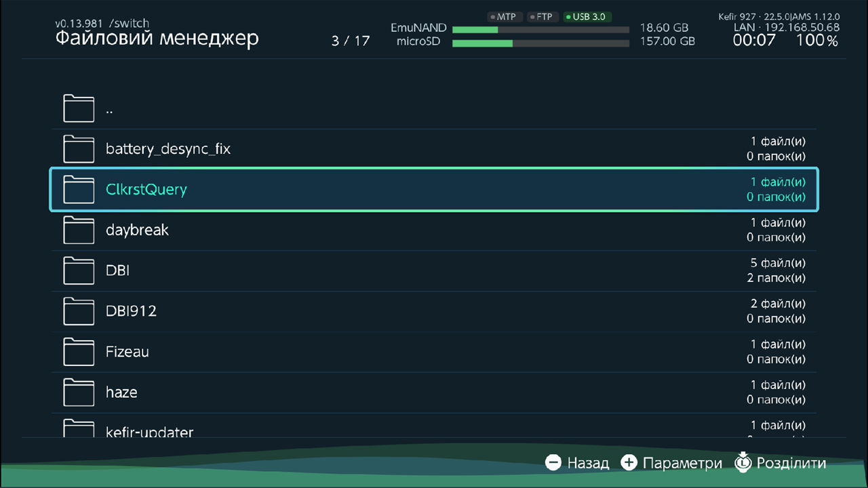Click the ClkrstQuery folder icon
868x488 pixels.
(x=79, y=190)
